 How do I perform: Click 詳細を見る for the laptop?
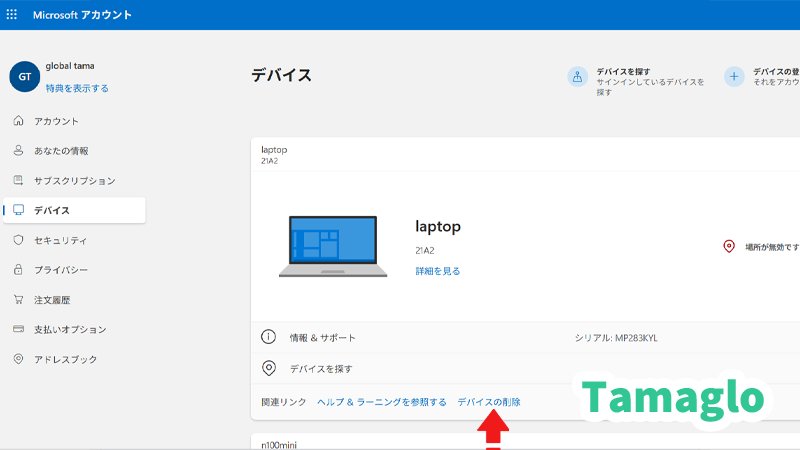tap(438, 271)
